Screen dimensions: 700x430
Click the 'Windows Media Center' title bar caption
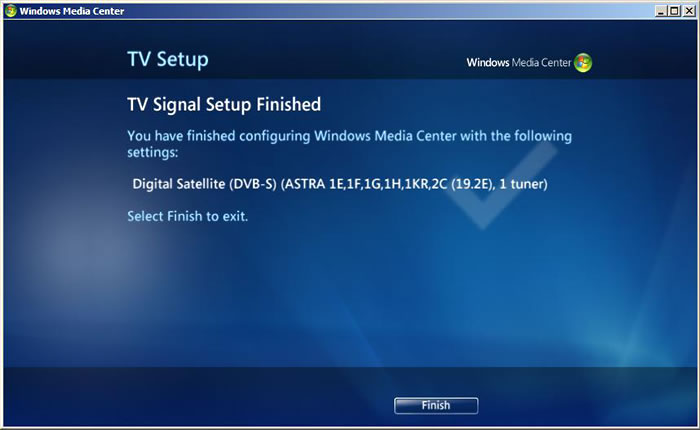click(72, 11)
